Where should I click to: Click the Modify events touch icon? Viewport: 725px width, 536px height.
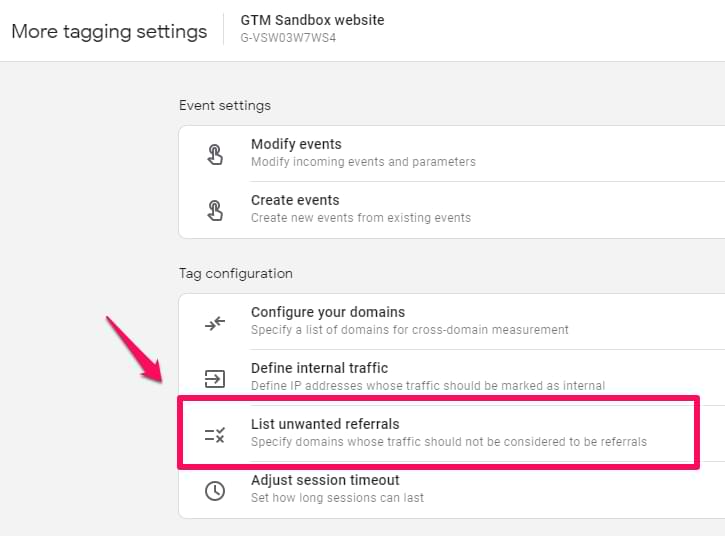[x=215, y=153]
